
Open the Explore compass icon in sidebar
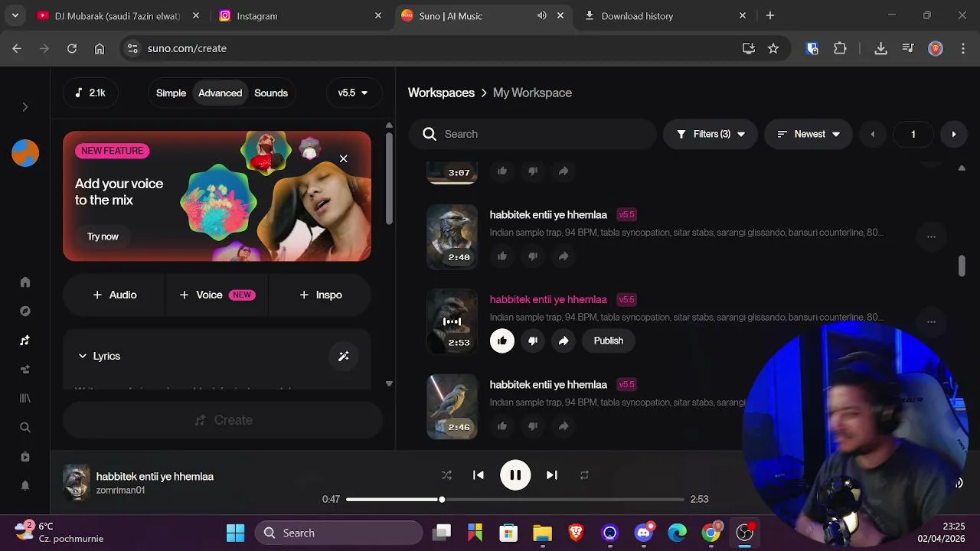point(24,311)
